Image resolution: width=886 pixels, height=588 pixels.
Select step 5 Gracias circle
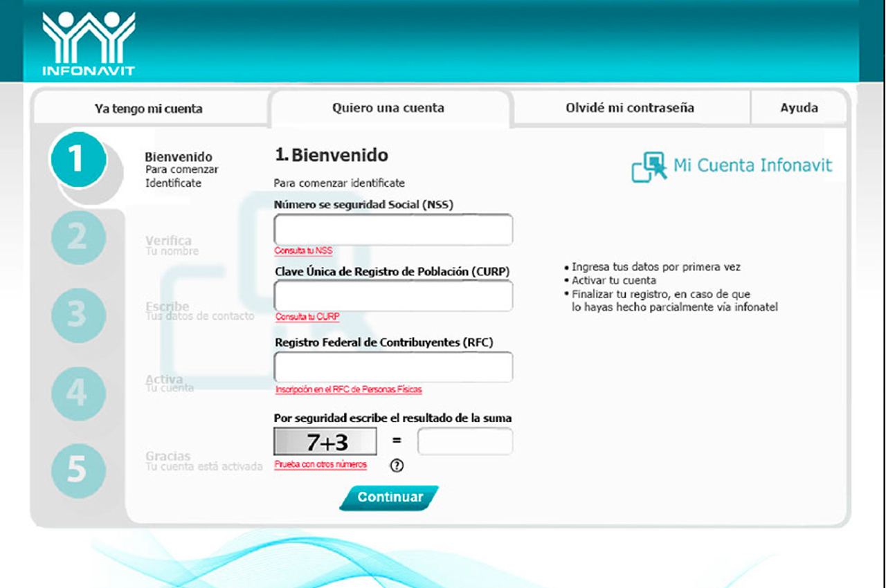point(78,470)
